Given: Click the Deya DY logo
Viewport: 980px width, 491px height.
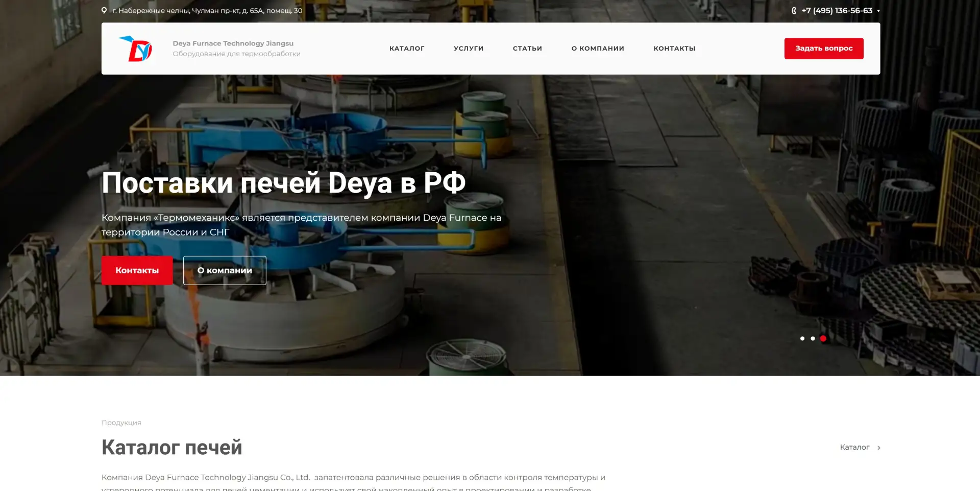Looking at the screenshot, I should pos(135,49).
